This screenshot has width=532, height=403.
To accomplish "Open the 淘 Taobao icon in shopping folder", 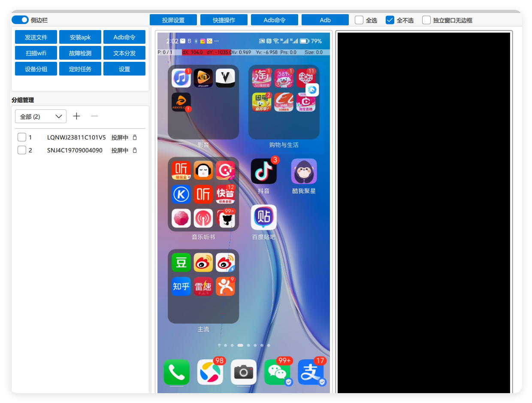I will click(x=262, y=78).
